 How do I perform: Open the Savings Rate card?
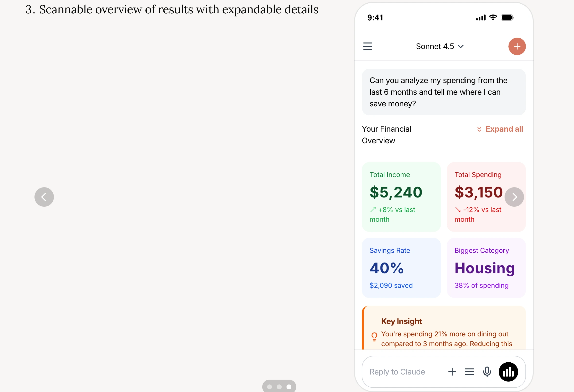(401, 268)
